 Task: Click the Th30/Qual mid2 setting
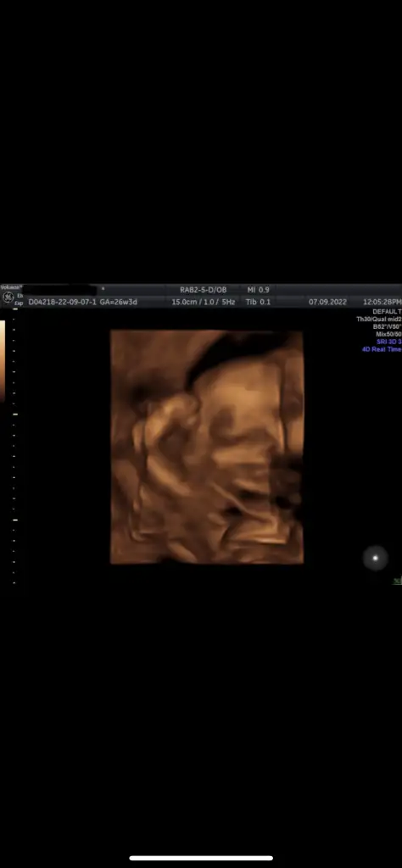click(x=379, y=320)
